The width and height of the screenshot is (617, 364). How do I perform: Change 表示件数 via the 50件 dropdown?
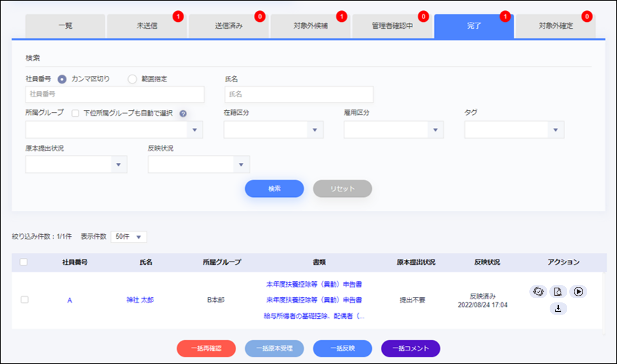(128, 237)
